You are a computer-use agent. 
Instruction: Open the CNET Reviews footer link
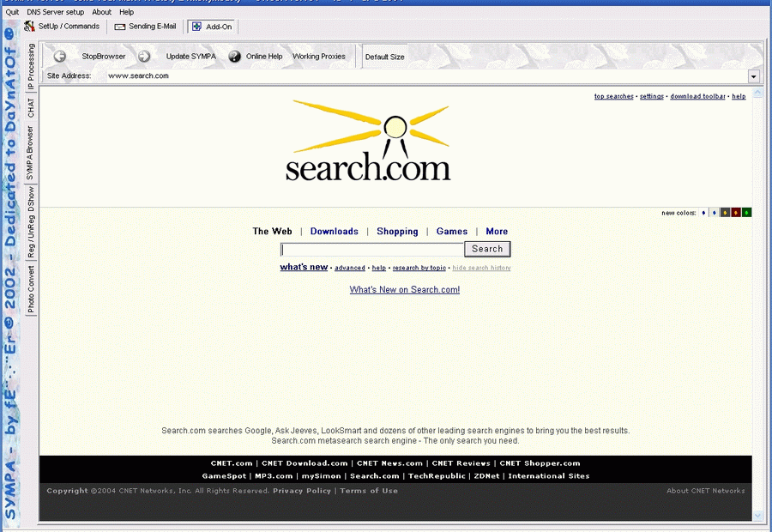461,463
